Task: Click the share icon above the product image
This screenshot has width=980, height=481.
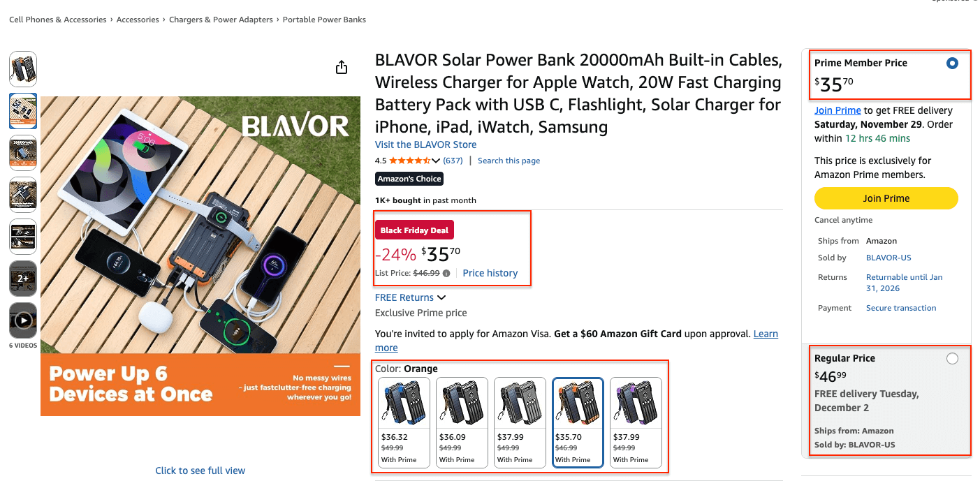Action: click(341, 67)
